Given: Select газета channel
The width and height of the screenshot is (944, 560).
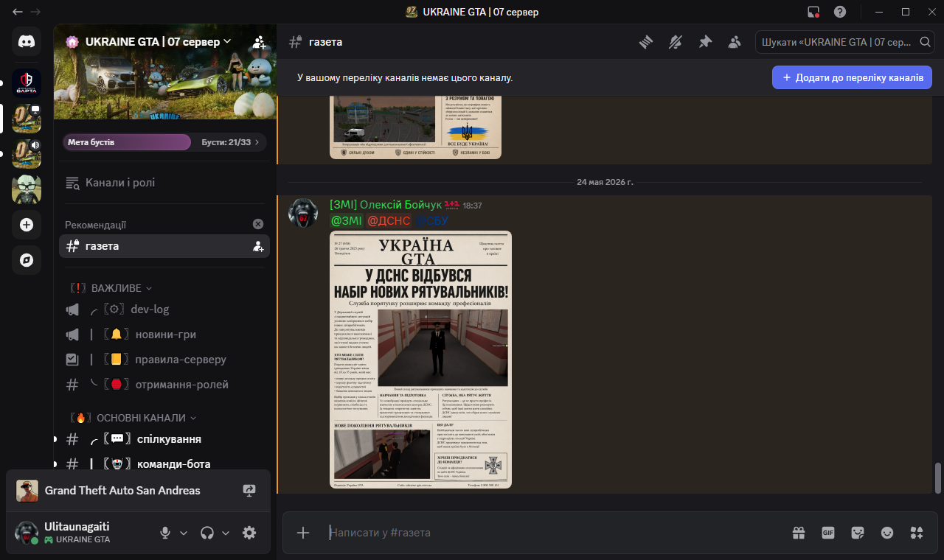Looking at the screenshot, I should coord(164,246).
